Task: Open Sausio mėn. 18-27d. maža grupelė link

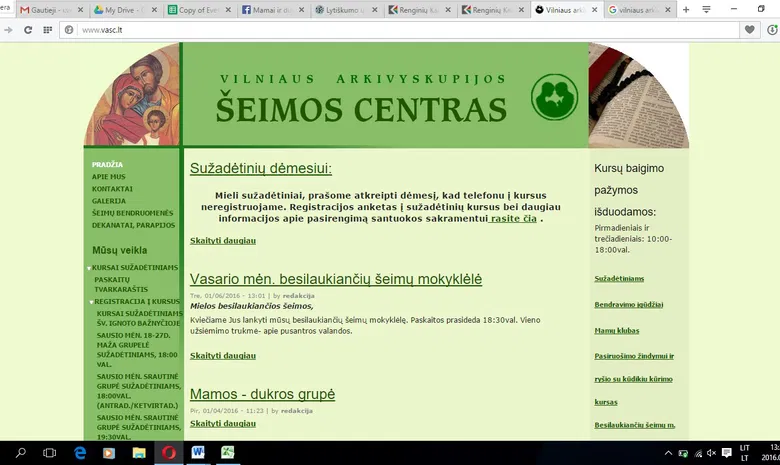Action: (x=137, y=350)
